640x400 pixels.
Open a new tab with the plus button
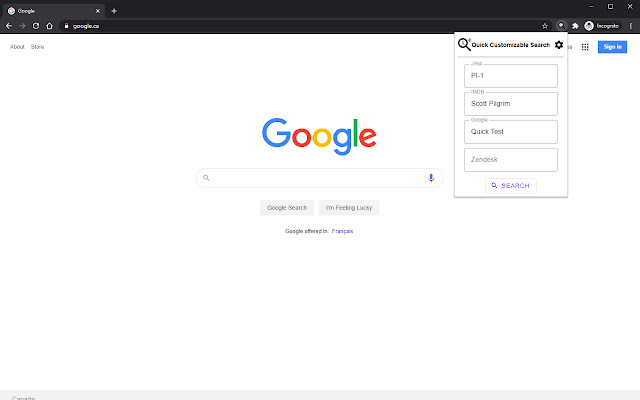click(114, 11)
